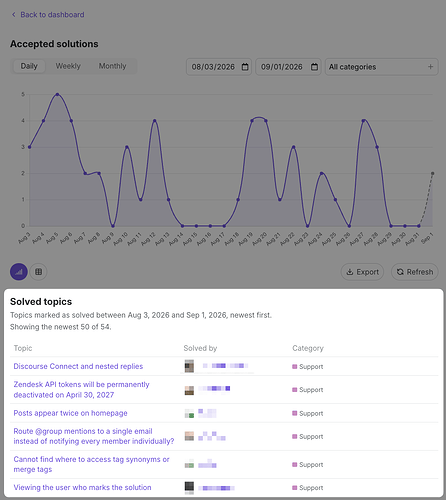
Task: Click the Aug 12 data point on chart
Action: [x=154, y=121]
